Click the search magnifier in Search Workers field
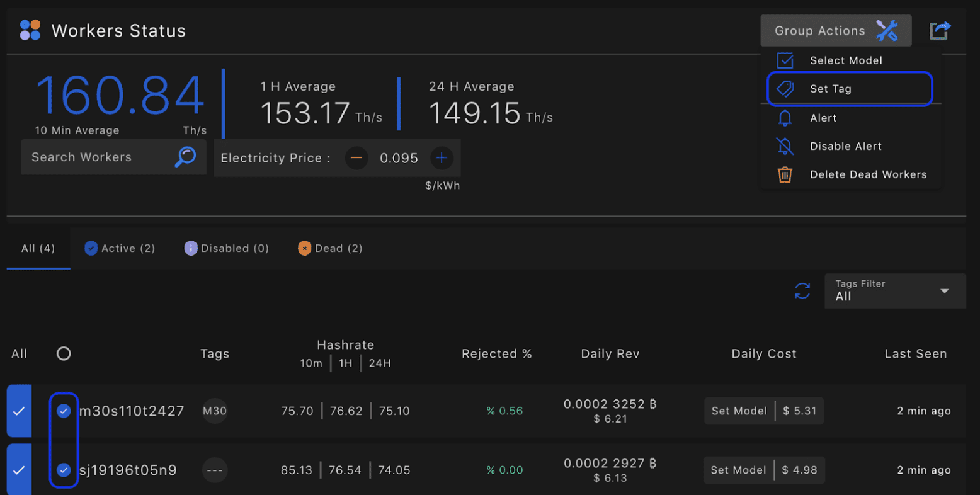This screenshot has width=980, height=495. click(186, 157)
